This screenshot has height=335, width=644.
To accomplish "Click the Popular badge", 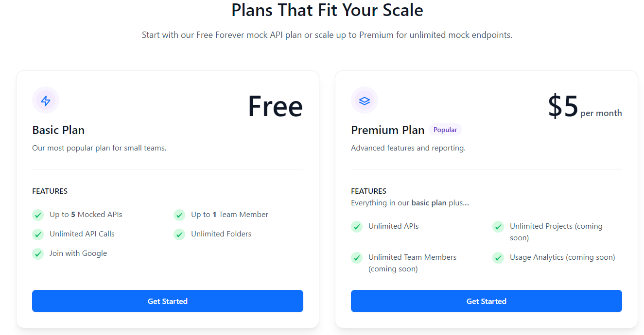I will (445, 130).
